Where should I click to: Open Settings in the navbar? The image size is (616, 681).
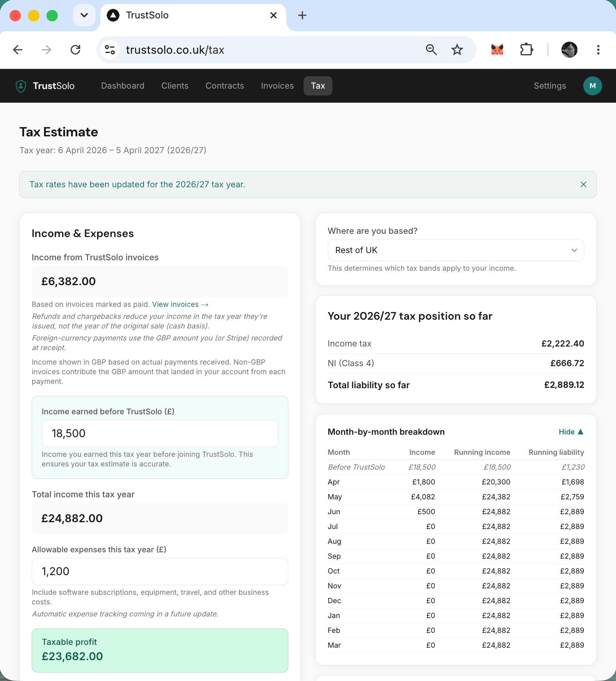click(x=550, y=86)
